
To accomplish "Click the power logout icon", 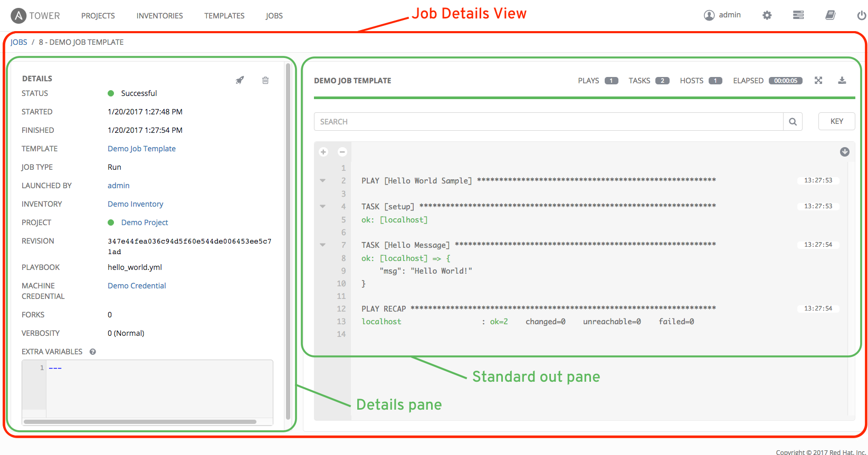I will pyautogui.click(x=861, y=15).
